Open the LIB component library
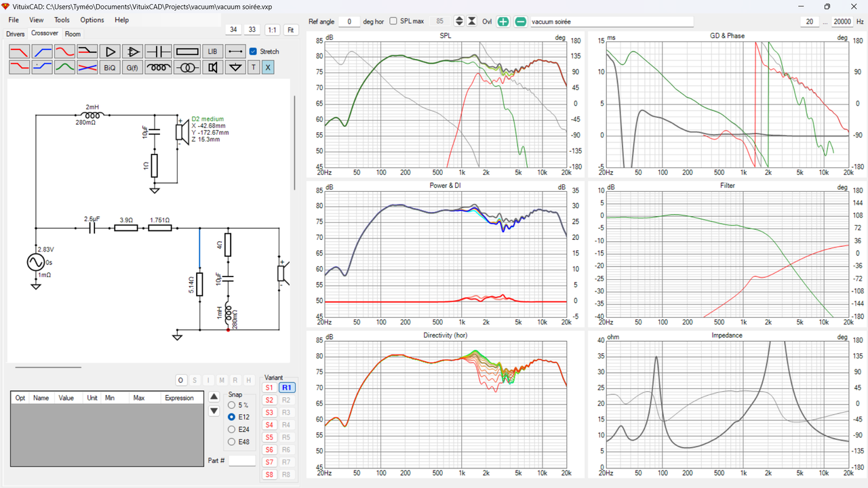Image resolution: width=868 pixels, height=488 pixels. coord(212,52)
